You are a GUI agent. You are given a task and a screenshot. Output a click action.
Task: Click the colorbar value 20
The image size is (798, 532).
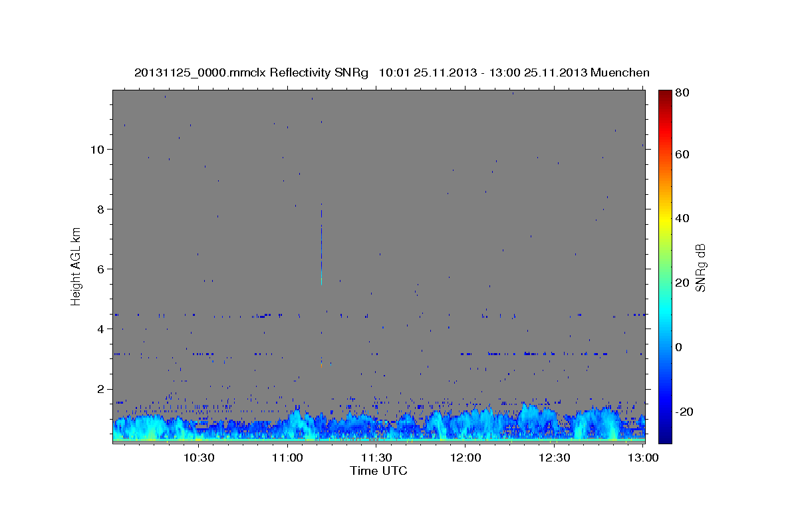684,283
